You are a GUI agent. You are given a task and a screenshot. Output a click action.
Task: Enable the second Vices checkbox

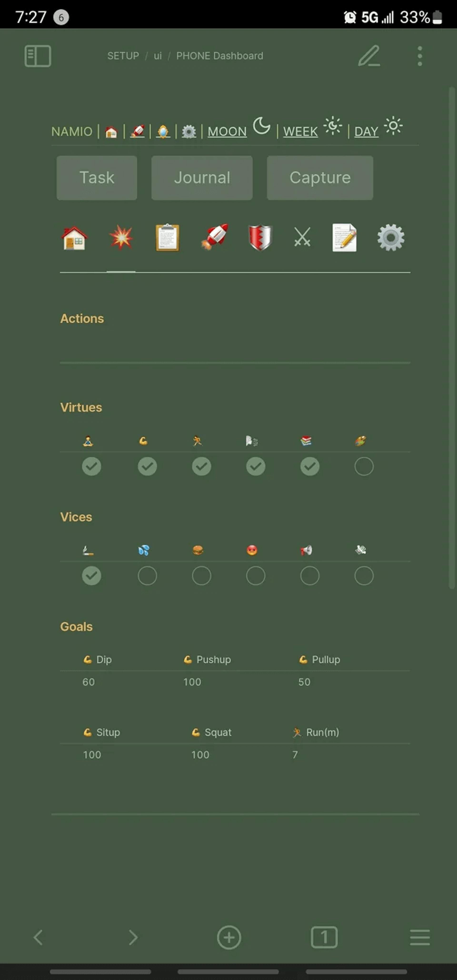[146, 576]
